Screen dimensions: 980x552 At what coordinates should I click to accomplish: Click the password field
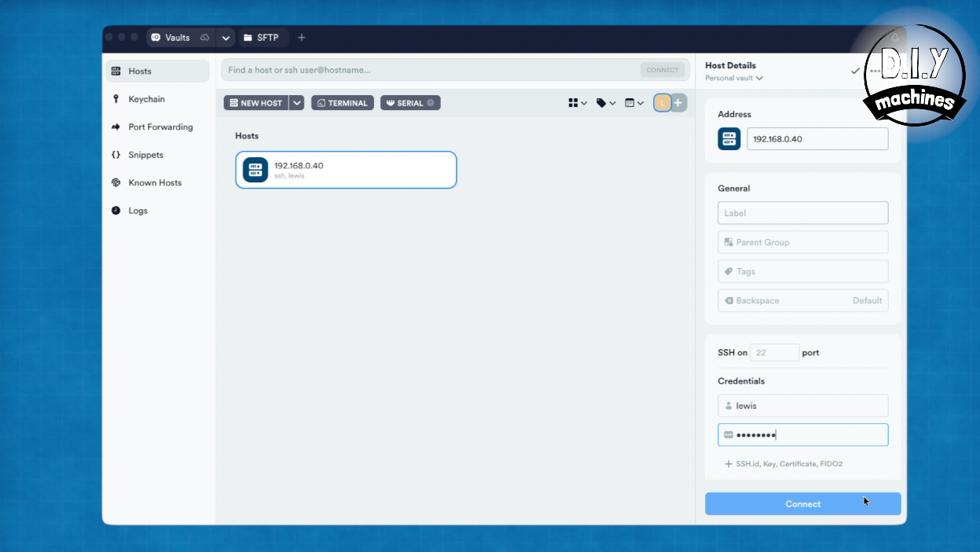pos(803,435)
